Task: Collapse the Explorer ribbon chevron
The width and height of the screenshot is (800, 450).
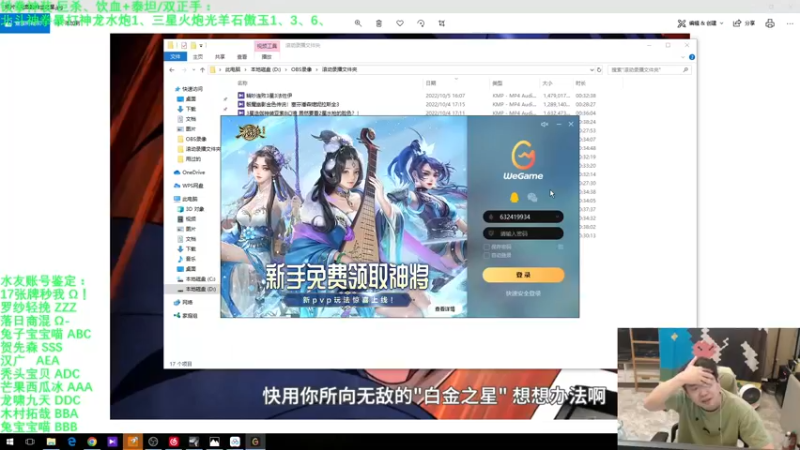Action: pos(683,57)
